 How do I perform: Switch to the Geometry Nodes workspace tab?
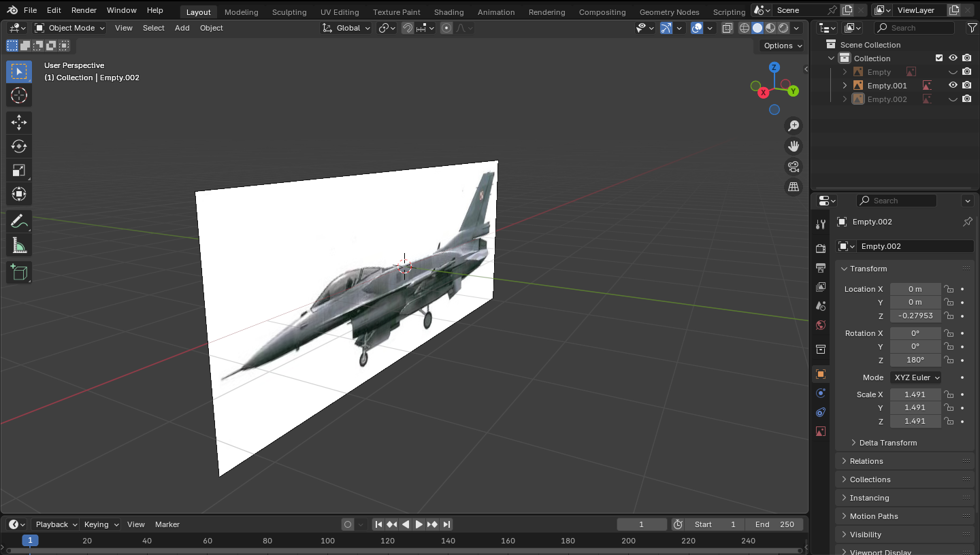[670, 12]
